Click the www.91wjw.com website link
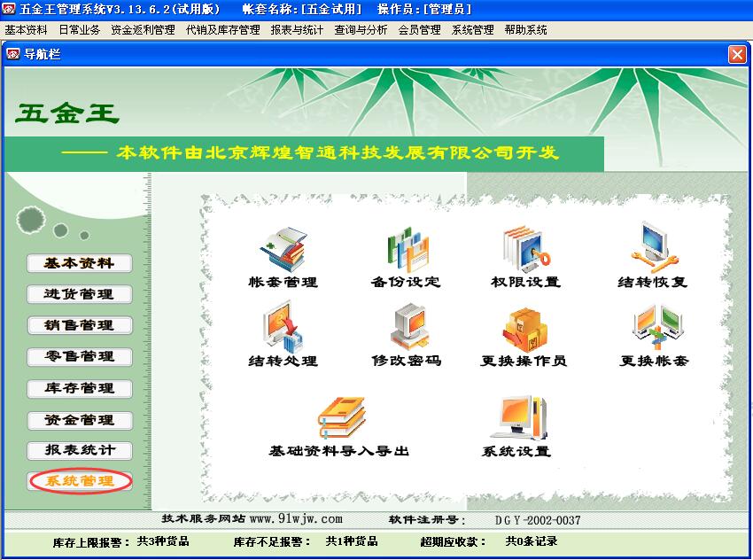The width and height of the screenshot is (753, 560). point(296,519)
